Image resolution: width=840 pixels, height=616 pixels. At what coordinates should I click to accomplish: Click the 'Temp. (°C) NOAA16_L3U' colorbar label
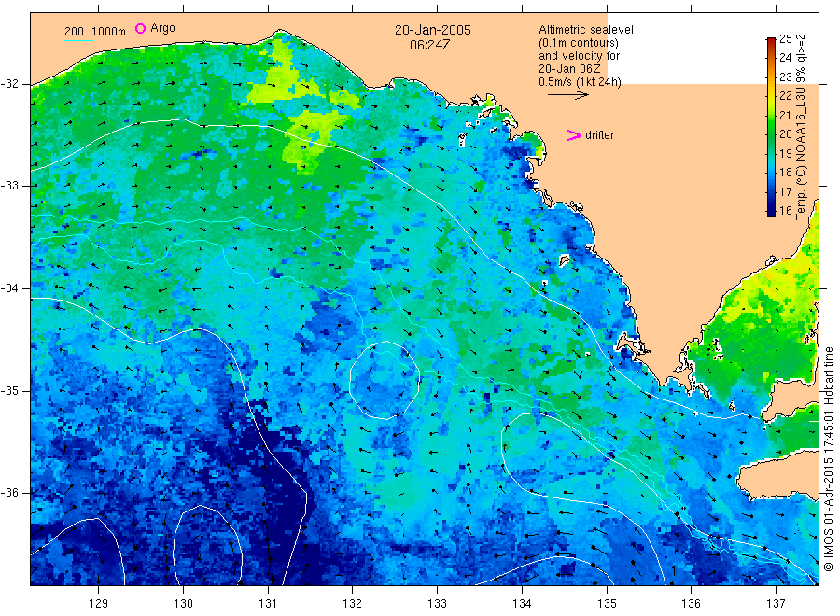(801, 153)
